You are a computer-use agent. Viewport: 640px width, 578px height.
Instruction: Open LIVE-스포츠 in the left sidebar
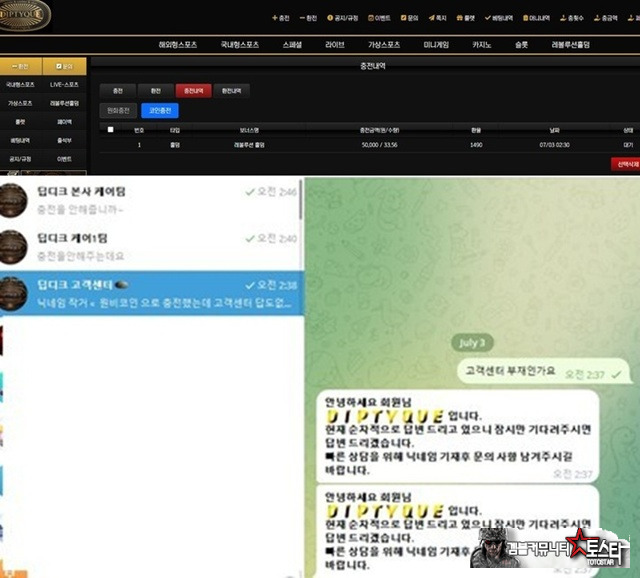(x=64, y=84)
